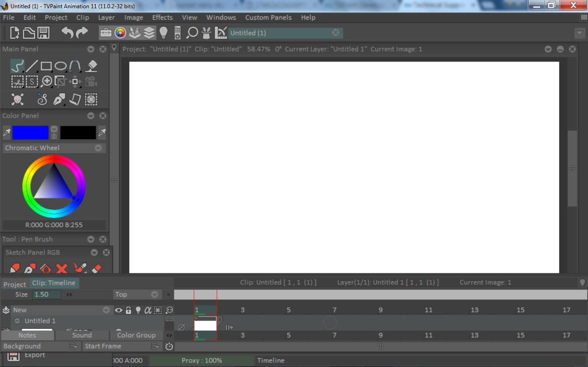588x367 pixels.
Task: Toggle the toolbox icon in top toolbar
Action: pos(106,33)
